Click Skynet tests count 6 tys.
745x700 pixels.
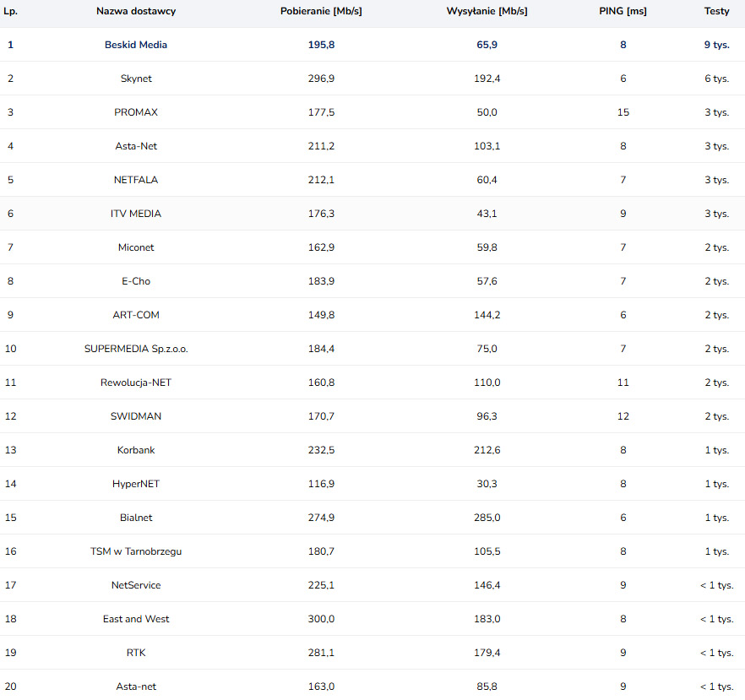[716, 79]
